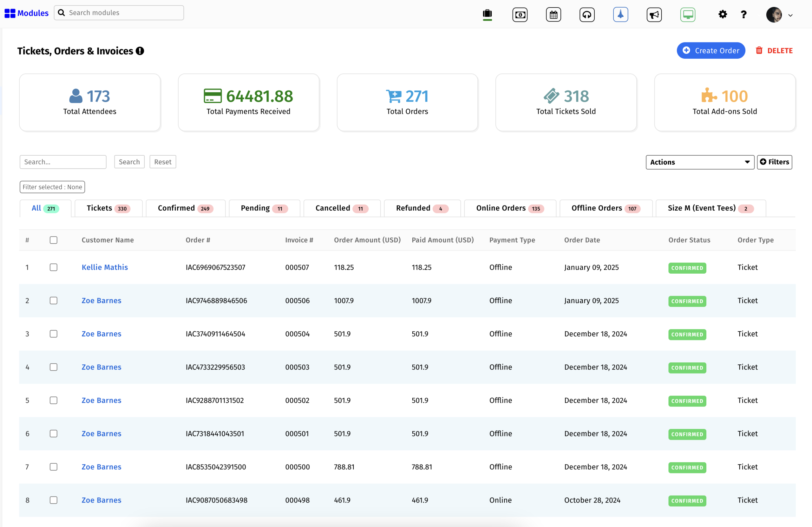Image resolution: width=812 pixels, height=527 pixels.
Task: Focus the Search modules field
Action: coord(123,13)
